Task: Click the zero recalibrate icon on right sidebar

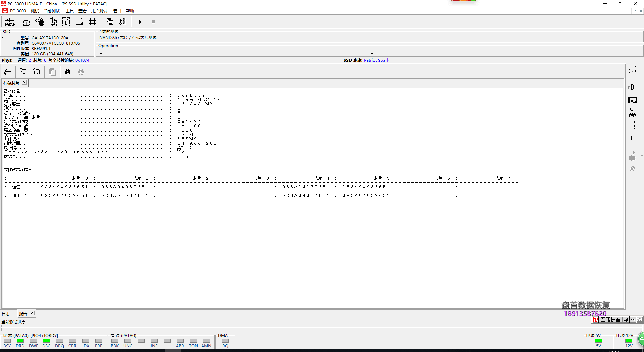Action: [x=632, y=87]
